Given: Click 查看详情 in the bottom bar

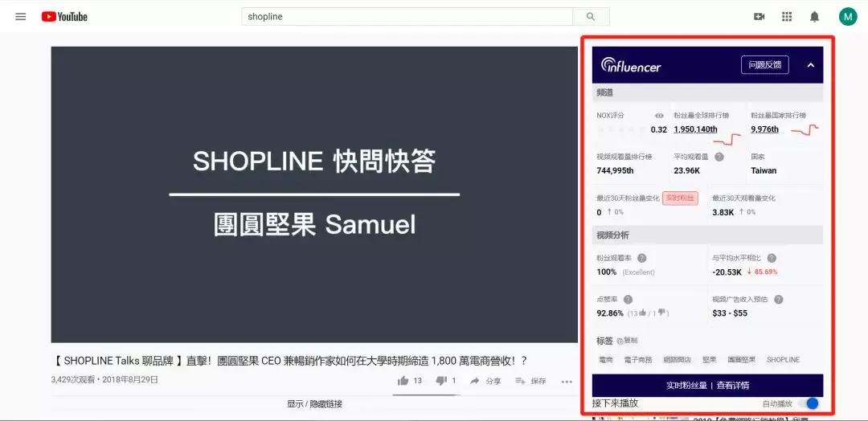Looking at the screenshot, I should pos(733,386).
